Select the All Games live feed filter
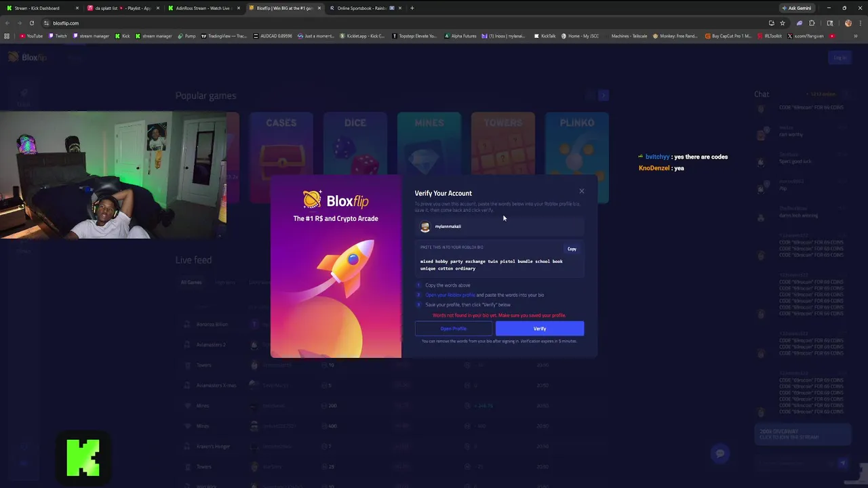 point(191,282)
